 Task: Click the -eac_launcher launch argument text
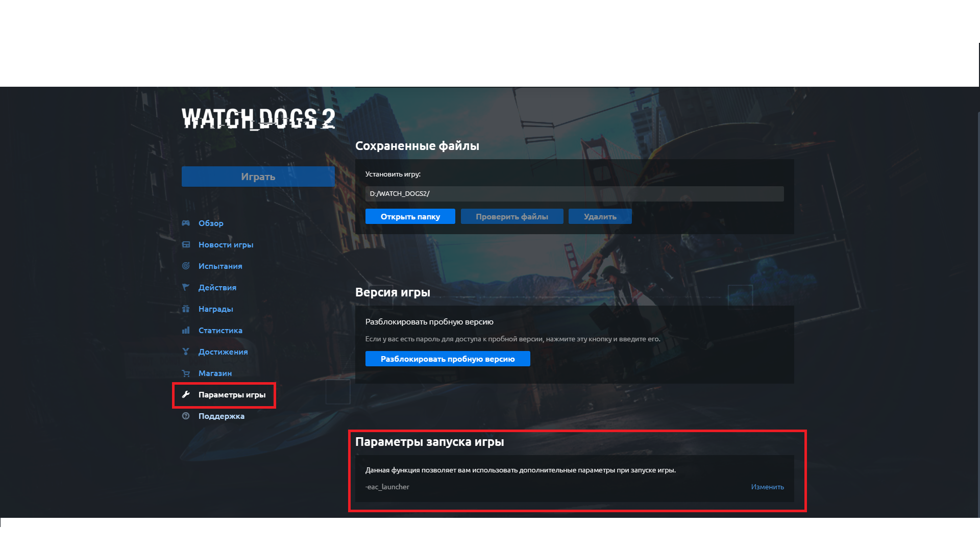387,487
